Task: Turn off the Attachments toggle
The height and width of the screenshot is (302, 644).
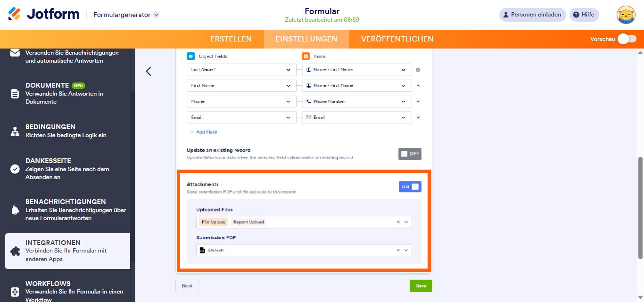Action: 410,187
